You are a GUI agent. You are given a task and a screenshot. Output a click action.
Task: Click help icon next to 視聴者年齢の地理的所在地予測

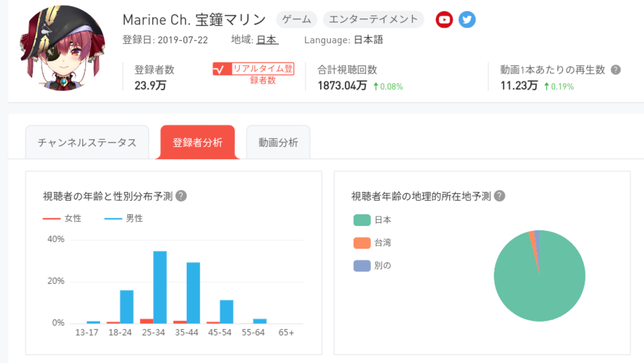click(500, 196)
